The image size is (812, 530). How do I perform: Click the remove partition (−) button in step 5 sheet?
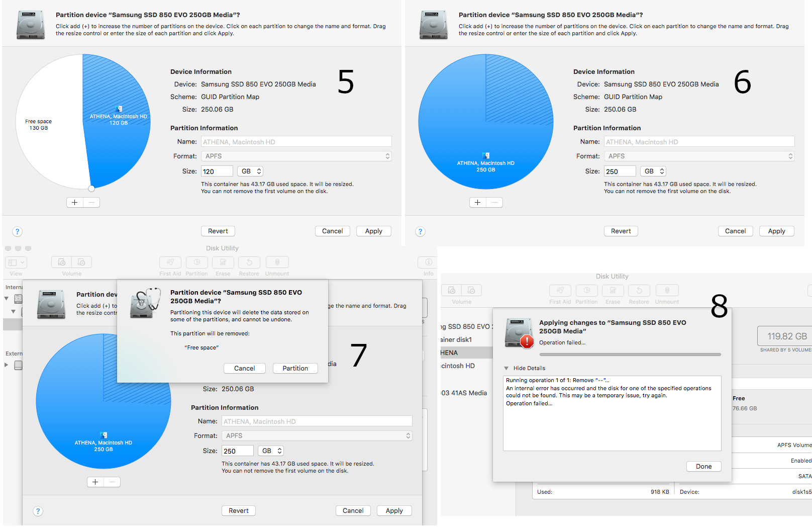click(91, 202)
